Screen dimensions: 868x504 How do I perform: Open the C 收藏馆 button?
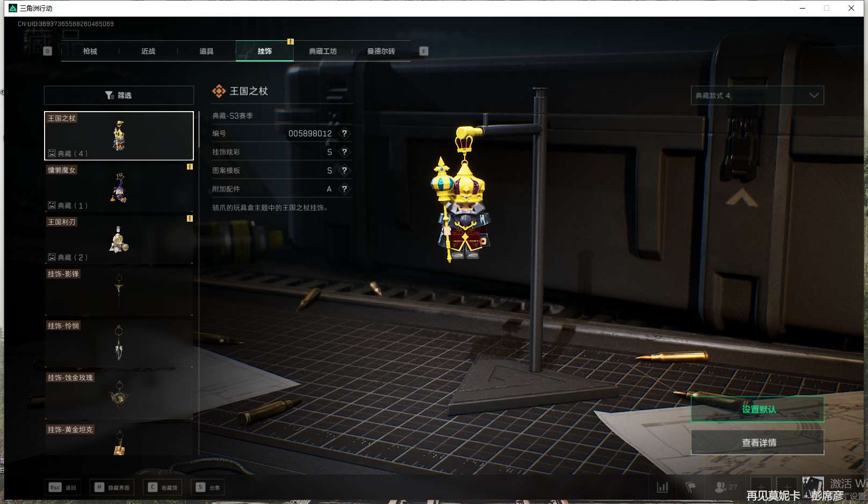point(163,487)
